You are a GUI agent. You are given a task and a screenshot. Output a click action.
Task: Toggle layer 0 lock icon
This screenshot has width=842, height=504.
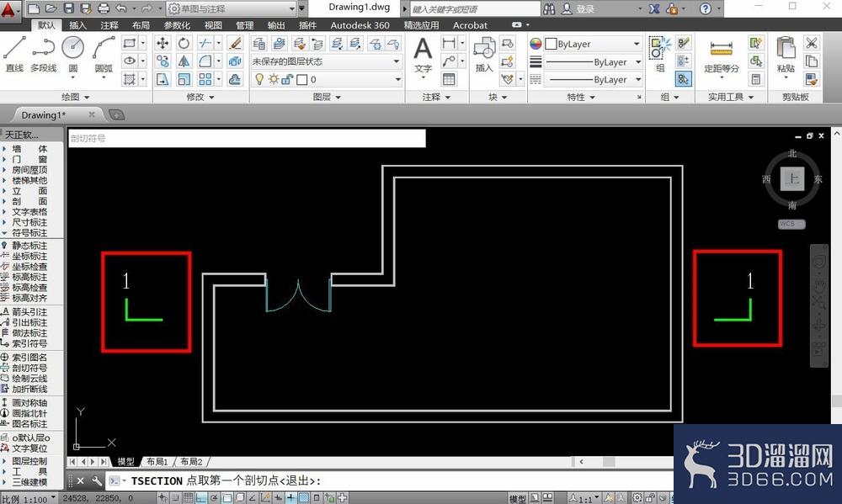tap(287, 79)
